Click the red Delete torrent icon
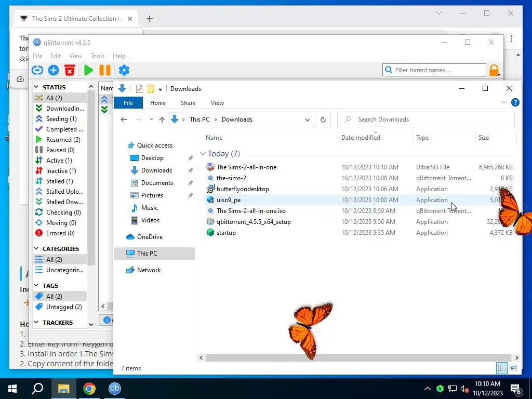This screenshot has width=532, height=399. 70,70
